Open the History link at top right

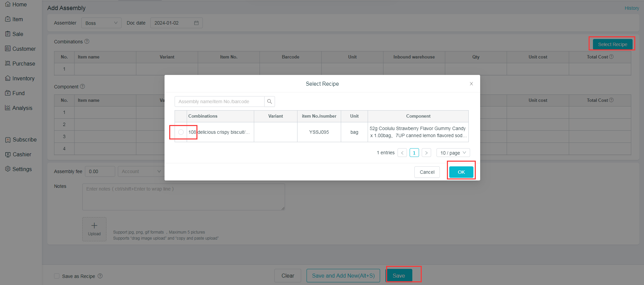point(632,8)
